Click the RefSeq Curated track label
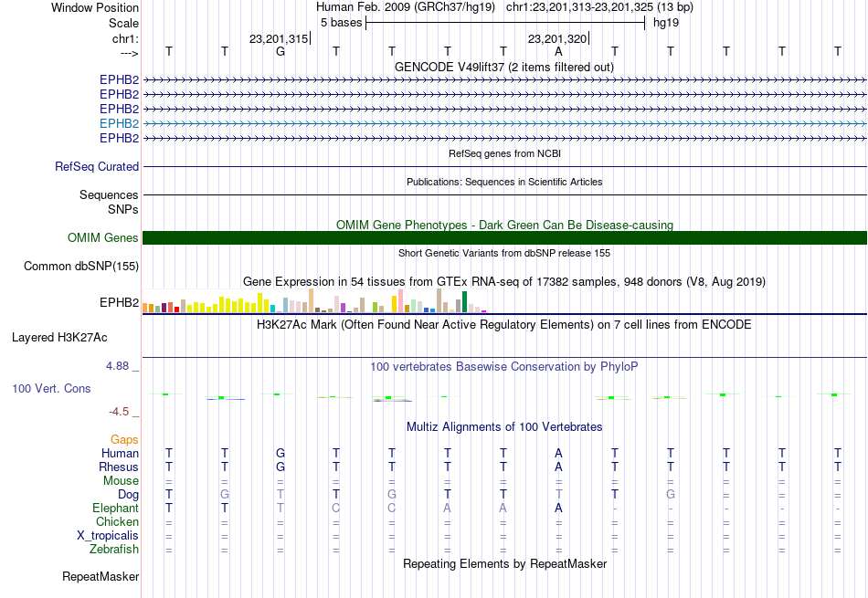The width and height of the screenshot is (868, 598). 97,166
